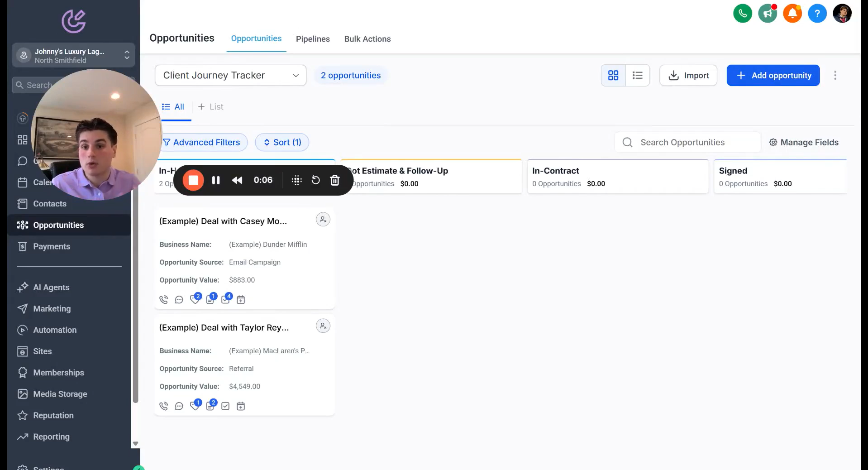Click the green phone dialer icon

point(743,13)
